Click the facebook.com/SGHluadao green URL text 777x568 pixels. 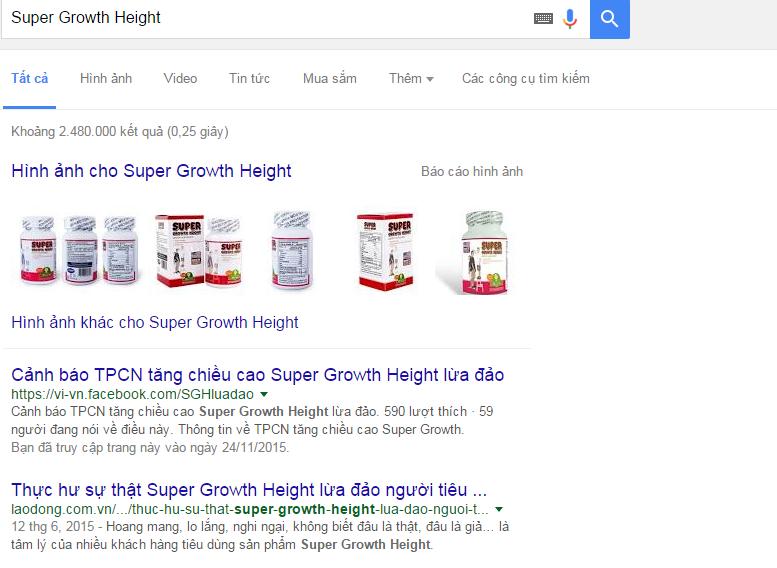[x=132, y=395]
